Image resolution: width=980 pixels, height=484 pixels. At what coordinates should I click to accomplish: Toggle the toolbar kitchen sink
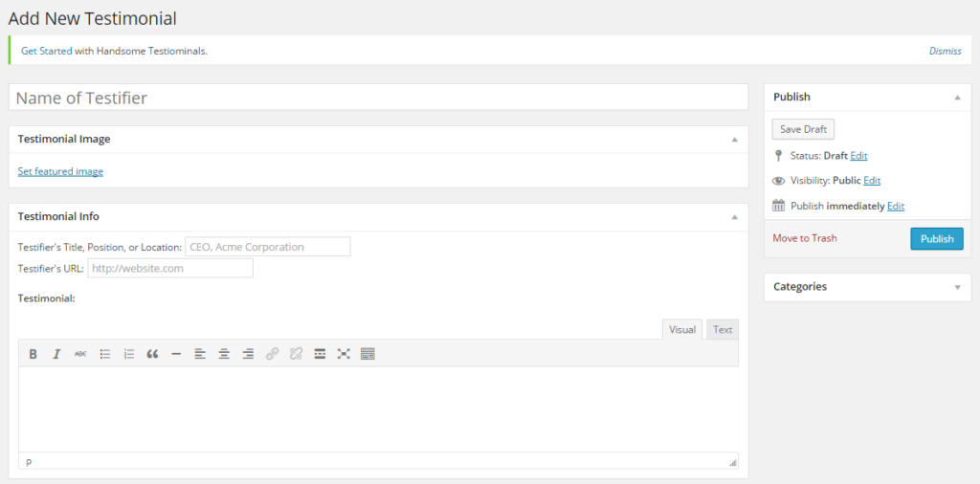[x=367, y=354]
